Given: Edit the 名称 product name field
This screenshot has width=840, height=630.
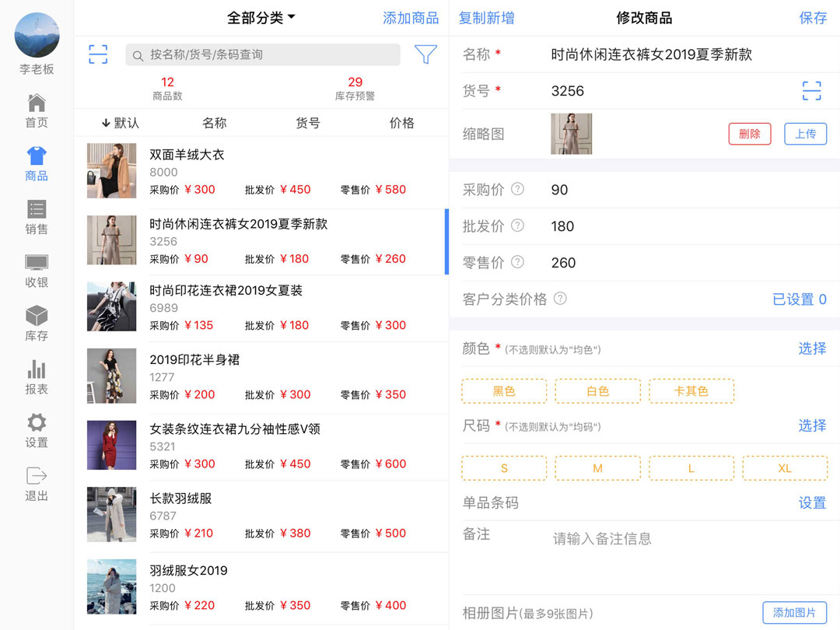Looking at the screenshot, I should point(651,54).
